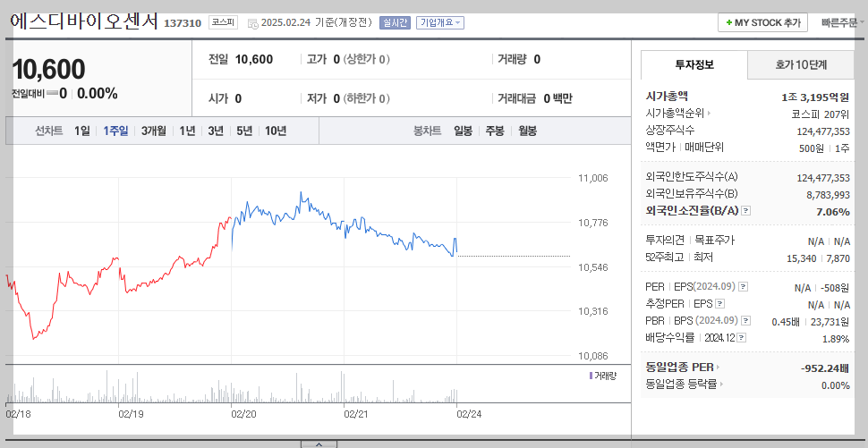Click the 11,006 price axis label
Viewport: 868px width, 448px height.
[x=592, y=178]
